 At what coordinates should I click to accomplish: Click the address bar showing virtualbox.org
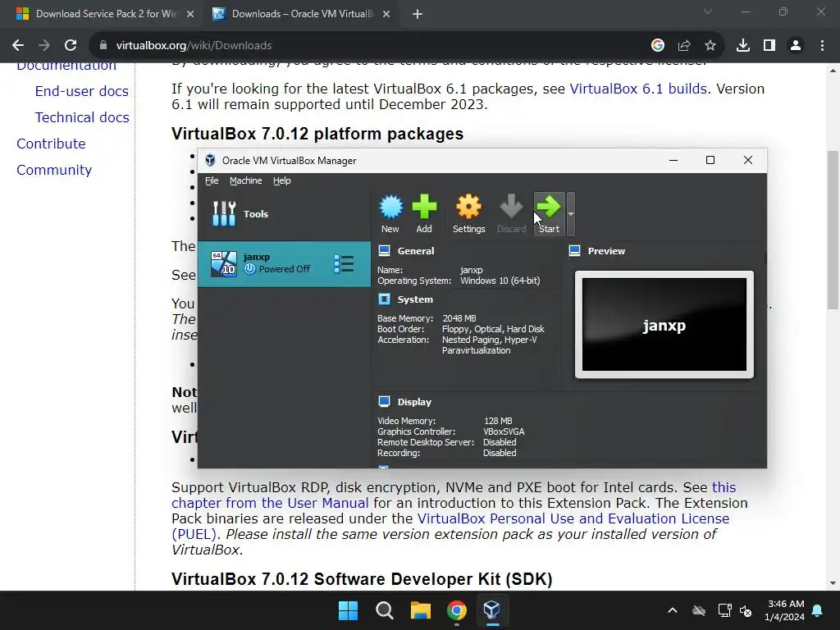[x=370, y=46]
